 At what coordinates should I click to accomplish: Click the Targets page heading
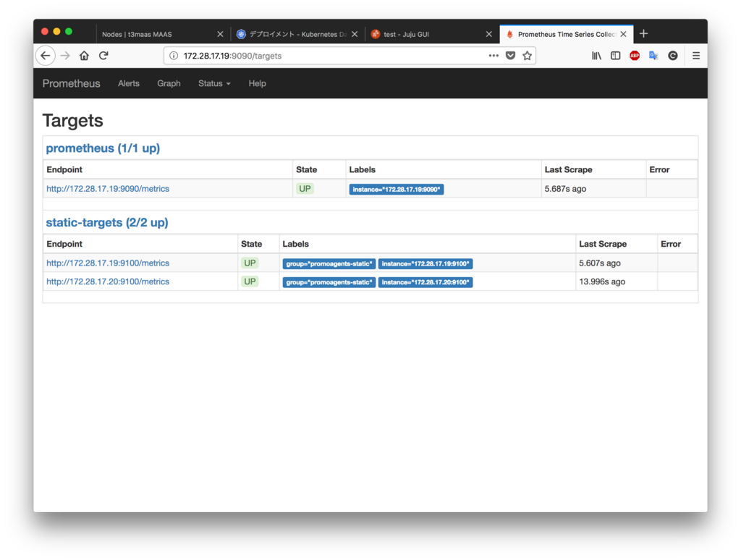coord(73,121)
